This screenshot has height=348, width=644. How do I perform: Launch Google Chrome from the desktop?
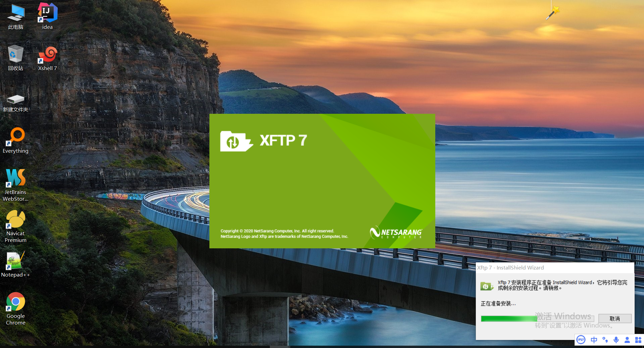click(x=15, y=309)
